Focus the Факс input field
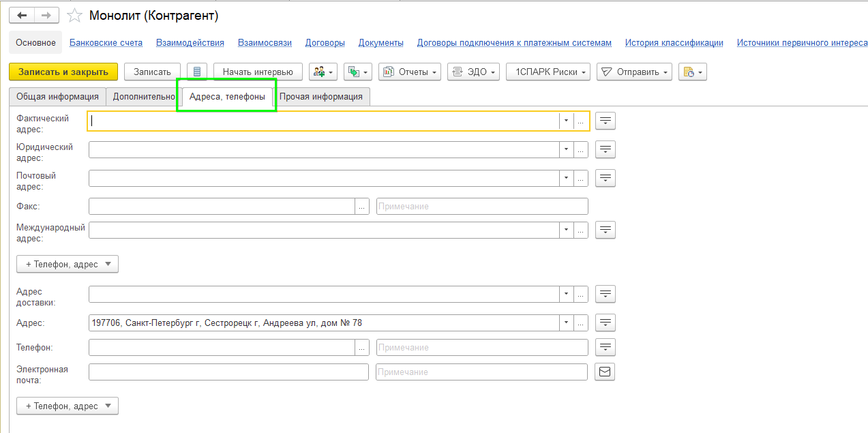The image size is (868, 433). 222,206
